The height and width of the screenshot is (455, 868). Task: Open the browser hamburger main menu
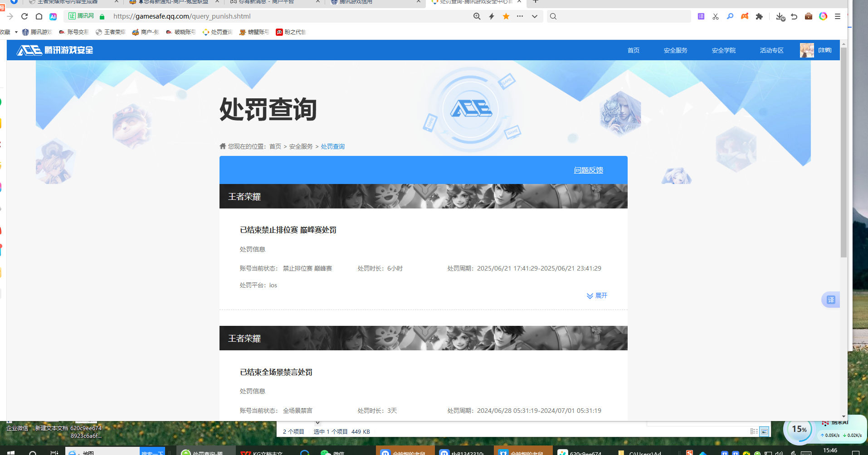(838, 16)
